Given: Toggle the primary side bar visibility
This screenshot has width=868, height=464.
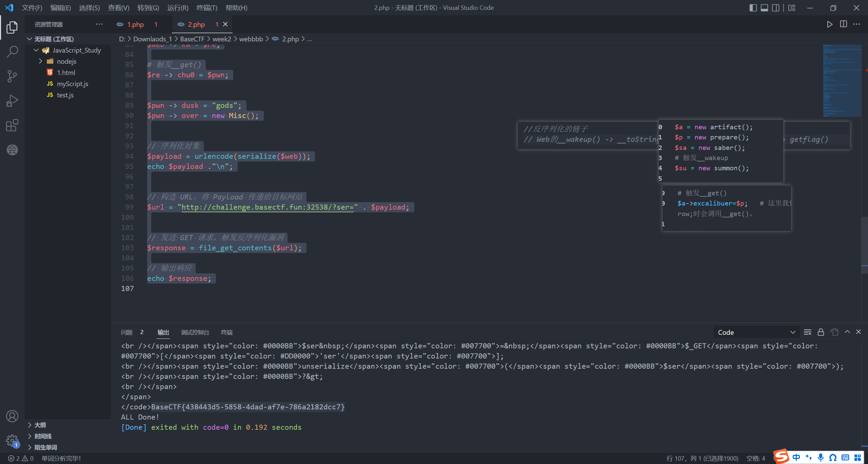Looking at the screenshot, I should [753, 8].
